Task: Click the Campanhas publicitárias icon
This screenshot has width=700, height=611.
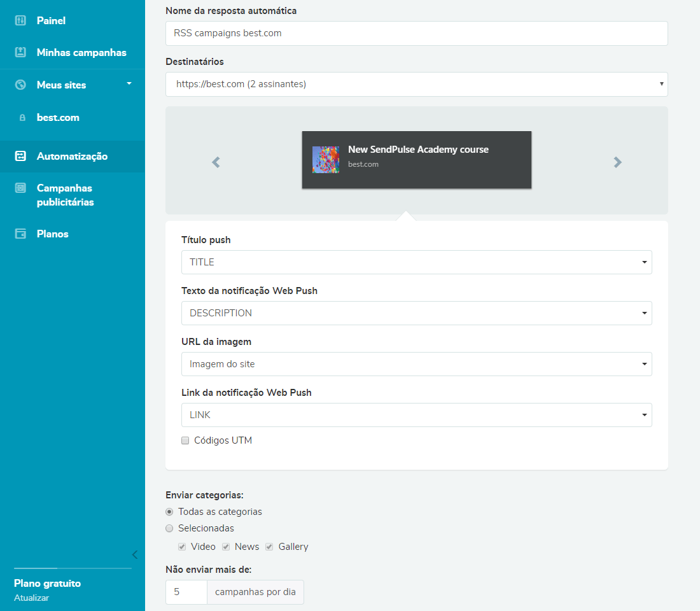Action: click(x=20, y=188)
